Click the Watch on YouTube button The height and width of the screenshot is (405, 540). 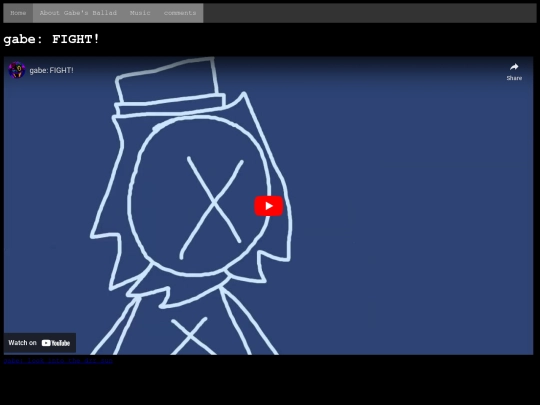point(40,343)
